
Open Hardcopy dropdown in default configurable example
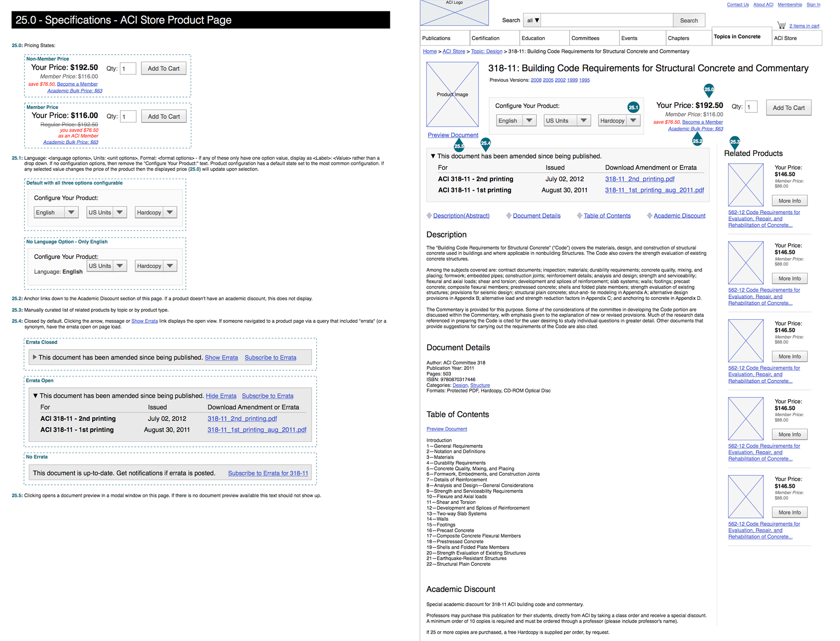(156, 213)
